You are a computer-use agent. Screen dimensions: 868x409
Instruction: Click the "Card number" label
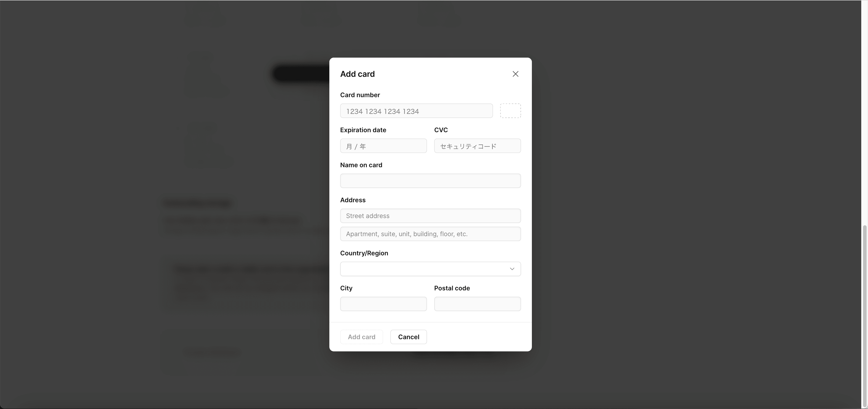[360, 95]
